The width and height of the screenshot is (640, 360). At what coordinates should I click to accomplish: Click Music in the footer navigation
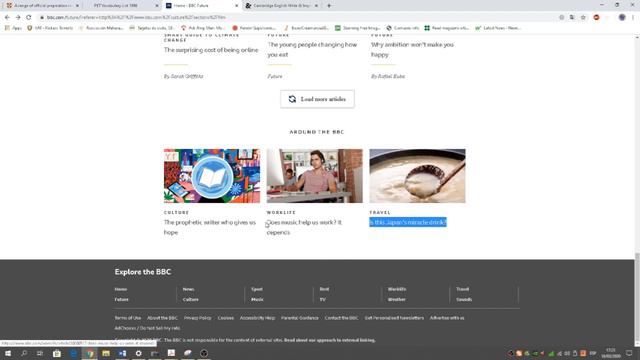pyautogui.click(x=257, y=299)
